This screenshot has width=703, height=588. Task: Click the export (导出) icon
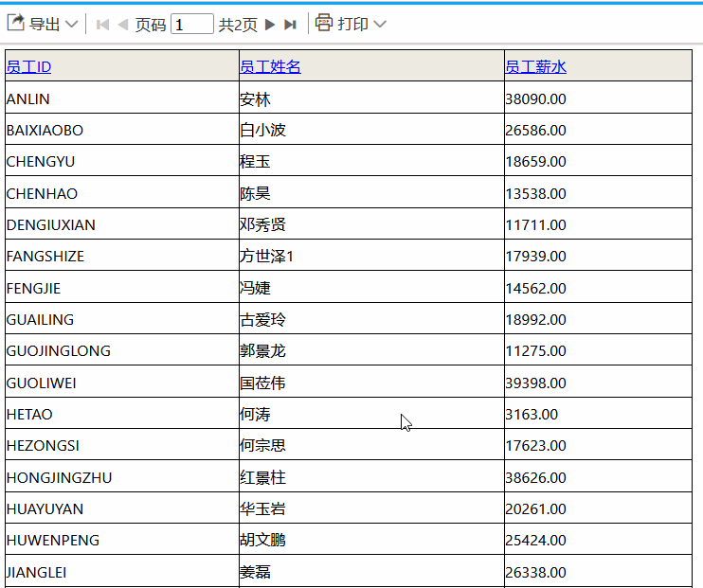(16, 23)
